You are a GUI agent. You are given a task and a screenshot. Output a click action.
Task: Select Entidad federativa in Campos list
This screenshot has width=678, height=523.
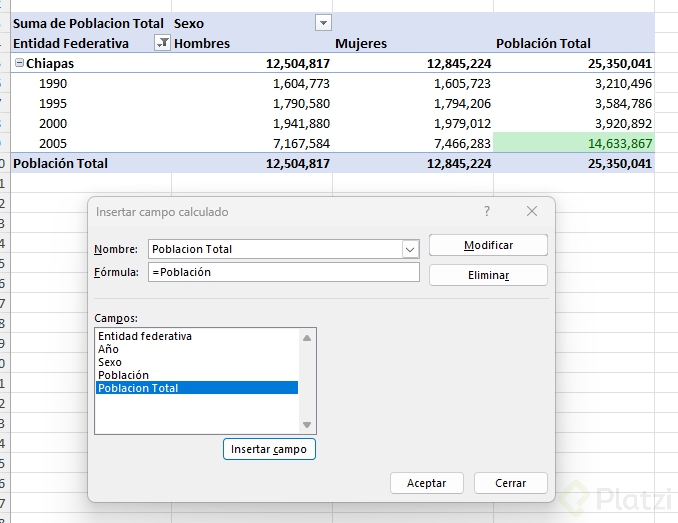coord(145,336)
